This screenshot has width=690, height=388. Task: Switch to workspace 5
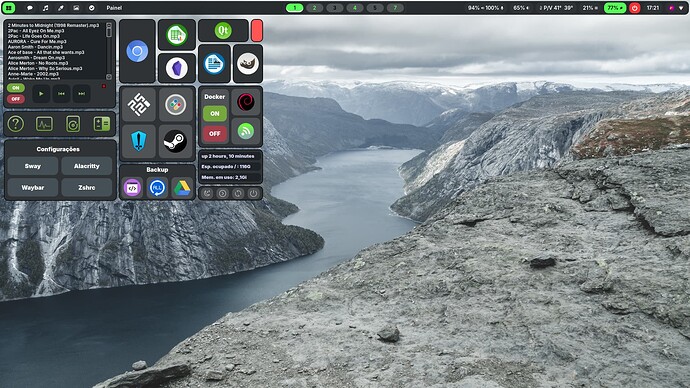tap(375, 8)
